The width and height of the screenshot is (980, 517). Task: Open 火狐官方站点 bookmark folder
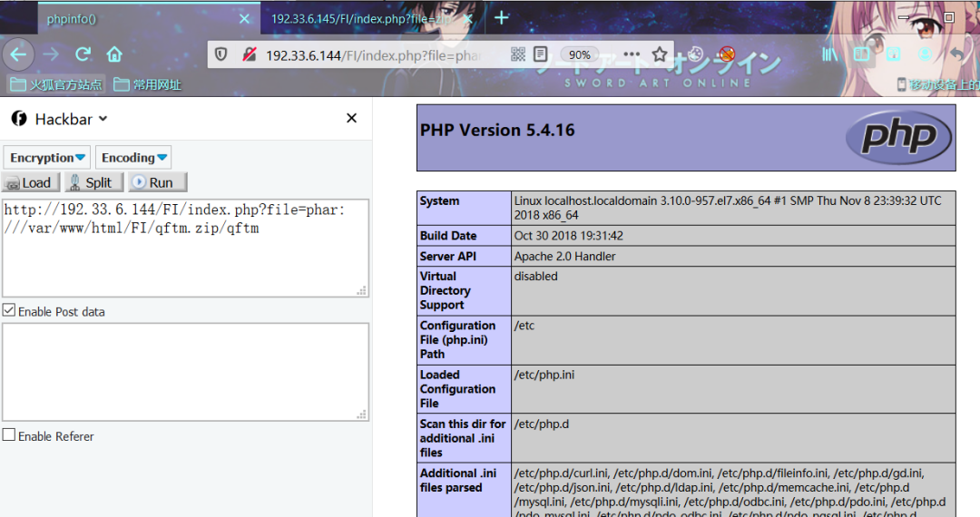pyautogui.click(x=56, y=84)
